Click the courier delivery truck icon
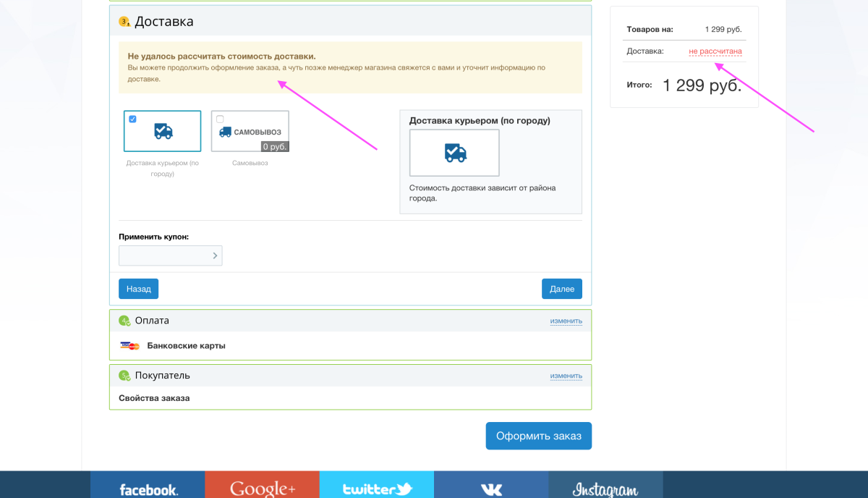Screen dimensions: 868x498 [x=163, y=131]
